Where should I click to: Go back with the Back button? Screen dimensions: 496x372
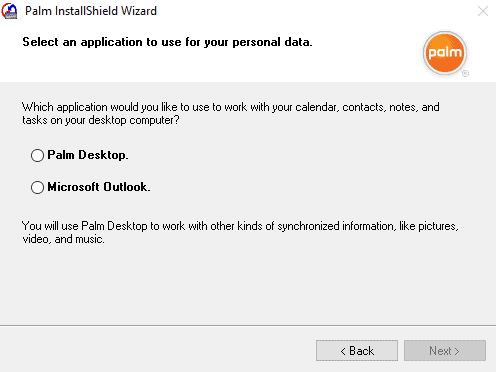click(357, 350)
